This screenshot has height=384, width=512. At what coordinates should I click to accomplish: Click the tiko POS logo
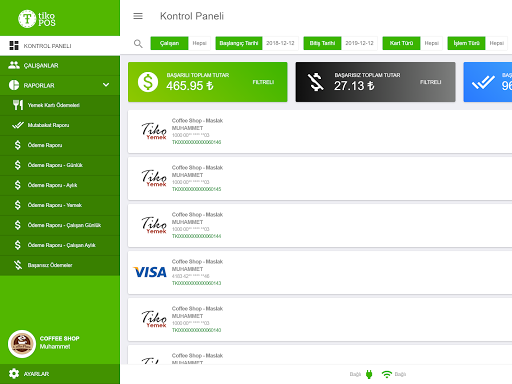(x=37, y=19)
